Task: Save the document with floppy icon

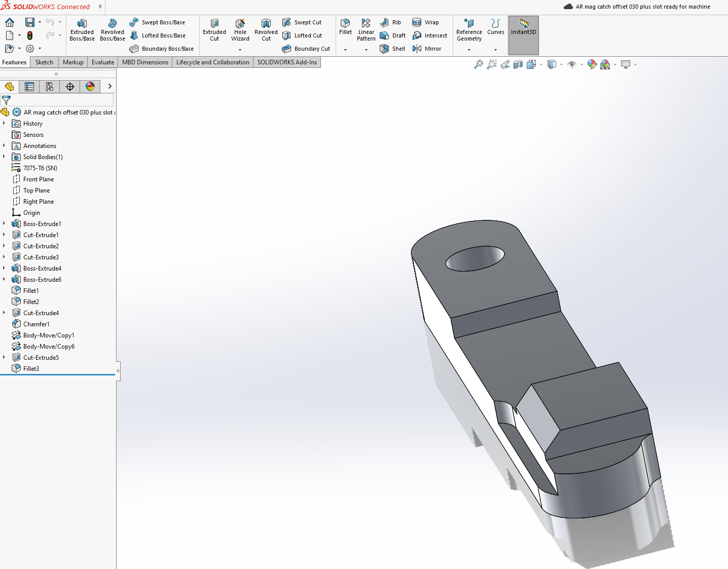Action: tap(30, 22)
